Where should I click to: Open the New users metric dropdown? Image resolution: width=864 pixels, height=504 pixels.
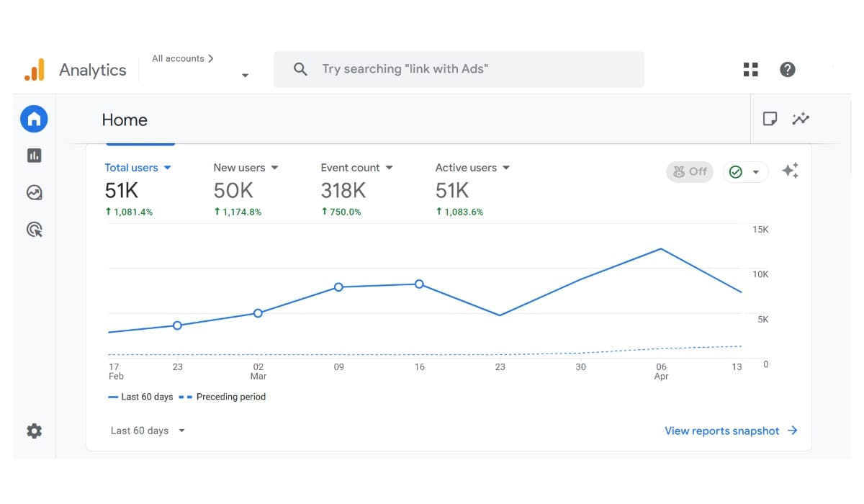(x=246, y=168)
